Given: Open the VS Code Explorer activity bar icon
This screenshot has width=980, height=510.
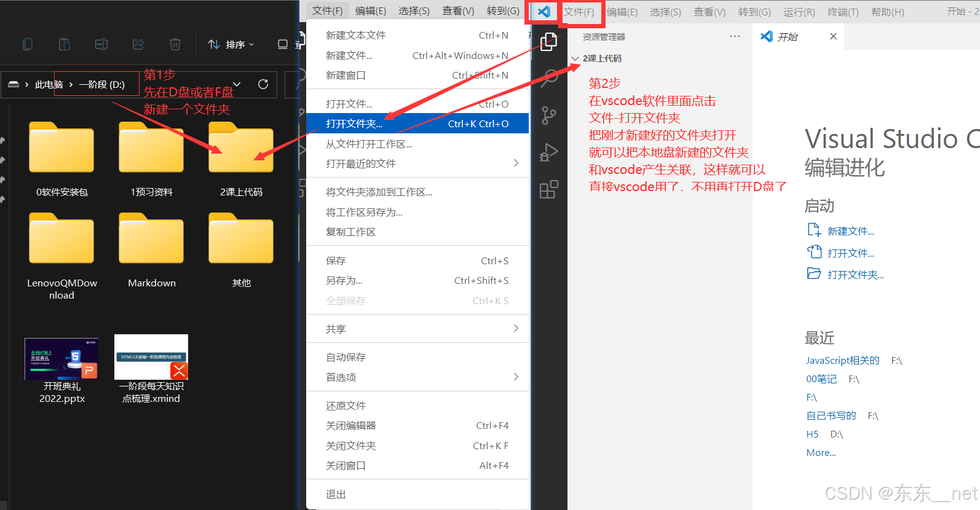Looking at the screenshot, I should tap(548, 42).
